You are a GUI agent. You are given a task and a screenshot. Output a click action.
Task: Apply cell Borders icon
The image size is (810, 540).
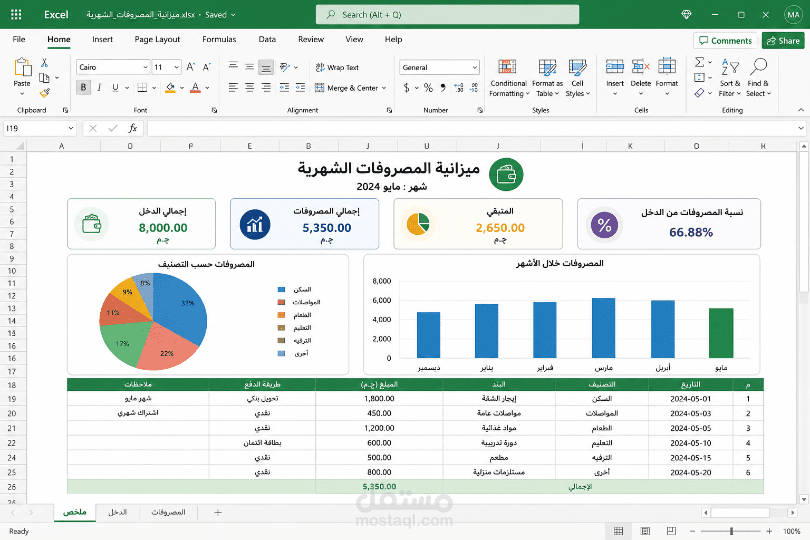pyautogui.click(x=142, y=88)
